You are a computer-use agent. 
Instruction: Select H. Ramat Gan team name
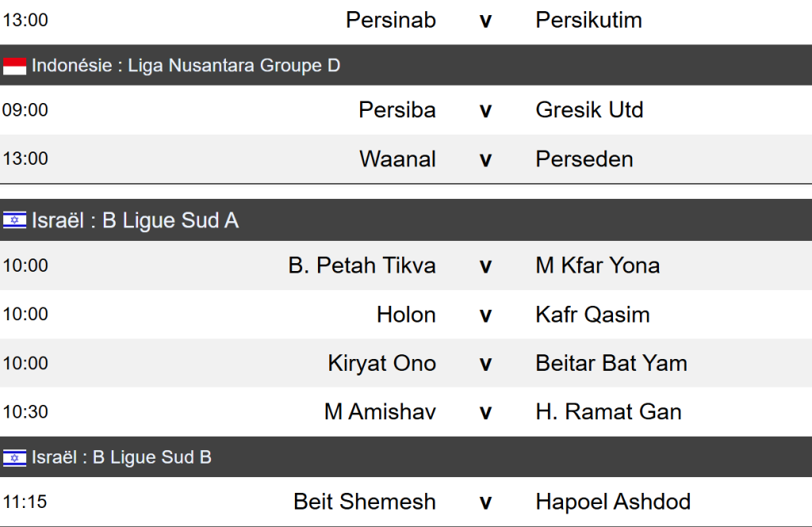[x=608, y=412]
